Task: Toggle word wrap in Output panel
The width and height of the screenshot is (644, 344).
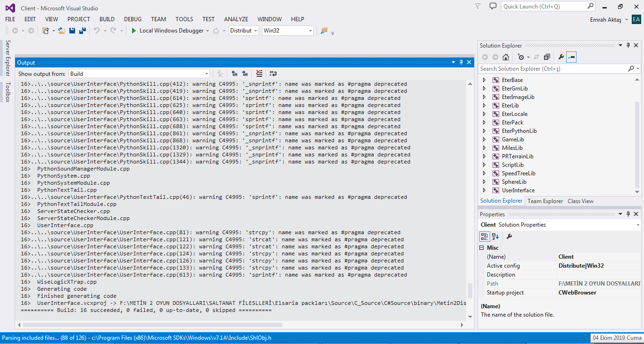Action: [x=273, y=74]
